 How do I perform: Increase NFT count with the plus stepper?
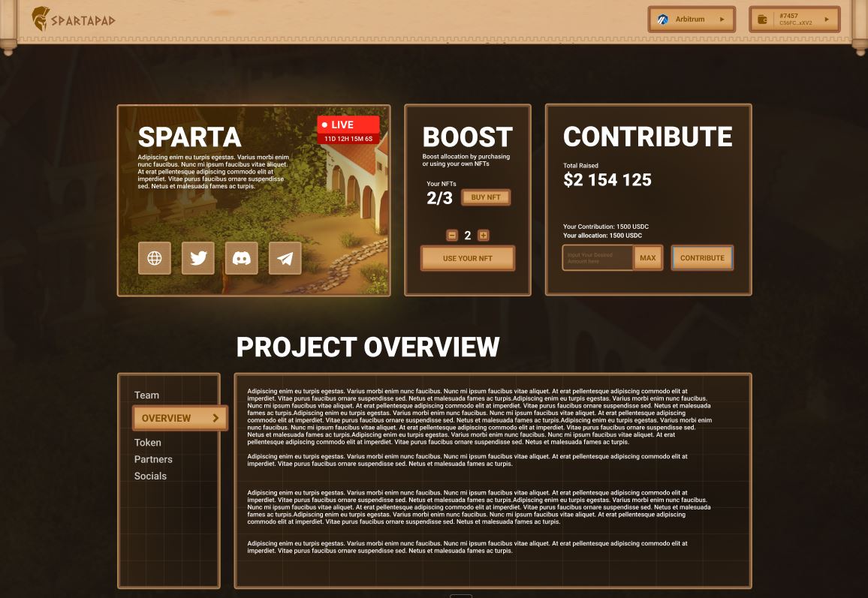coord(483,235)
